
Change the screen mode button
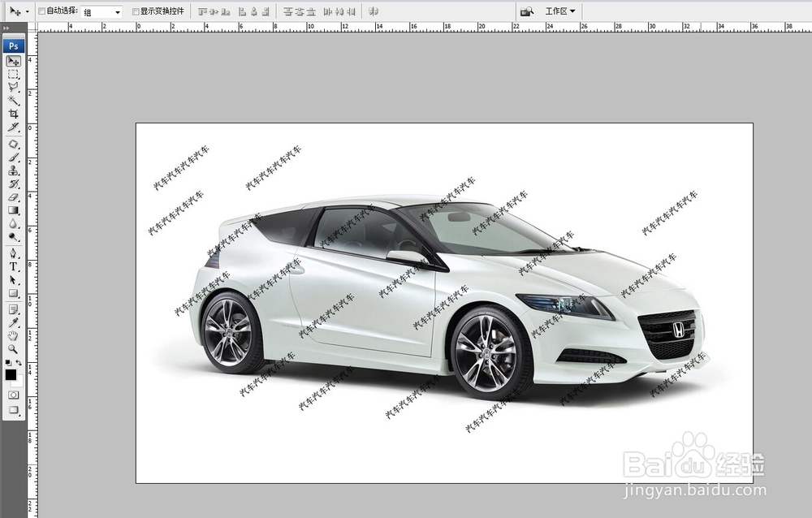point(14,410)
